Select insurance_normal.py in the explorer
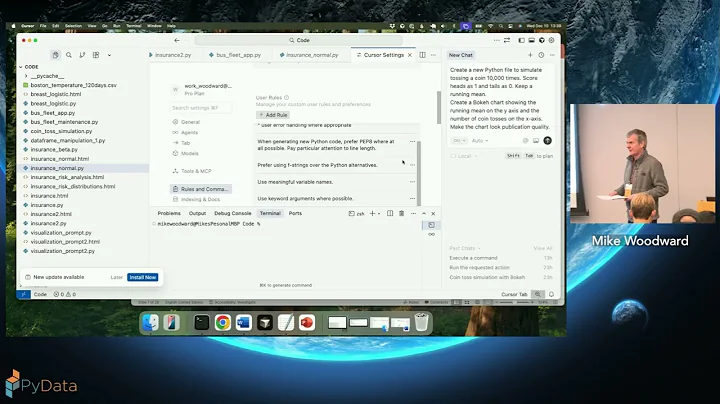The image size is (720, 404). pos(57,168)
